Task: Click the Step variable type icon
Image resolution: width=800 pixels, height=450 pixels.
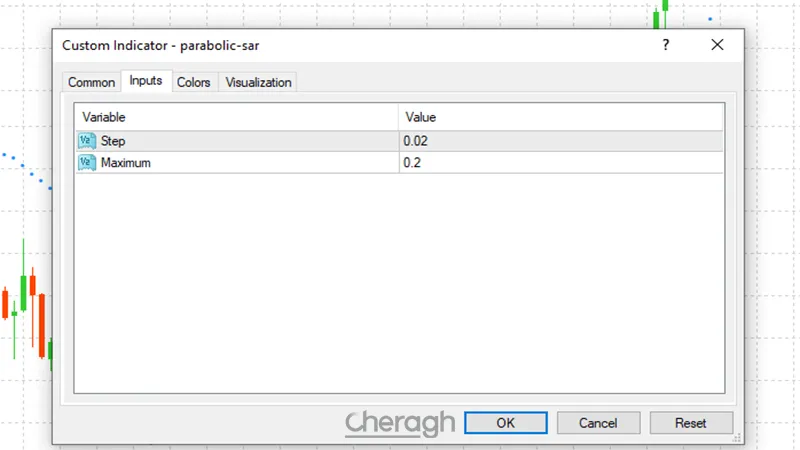Action: coord(87,141)
